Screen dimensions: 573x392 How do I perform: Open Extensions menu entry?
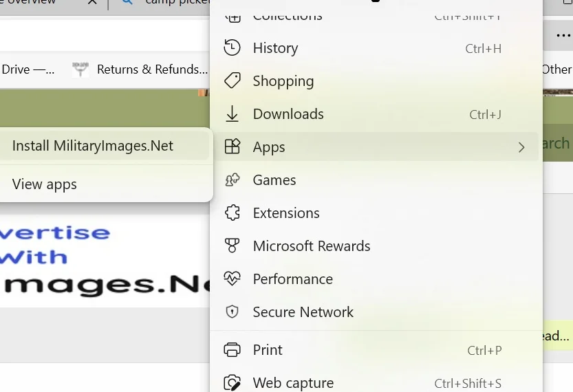(376, 213)
